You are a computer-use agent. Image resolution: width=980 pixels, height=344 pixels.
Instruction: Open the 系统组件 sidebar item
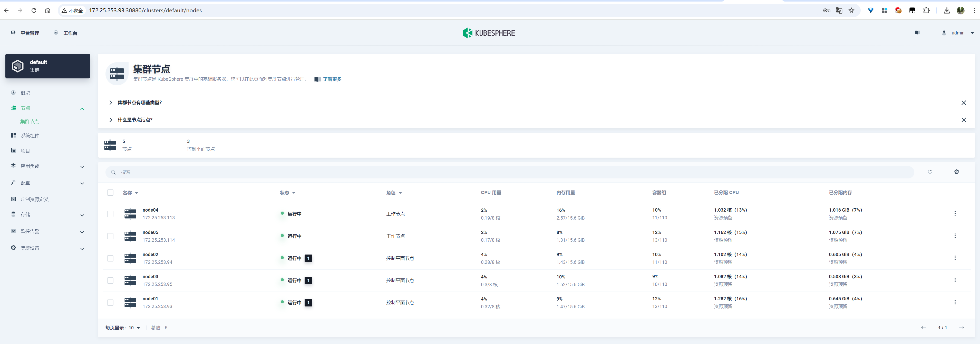tap(30, 135)
